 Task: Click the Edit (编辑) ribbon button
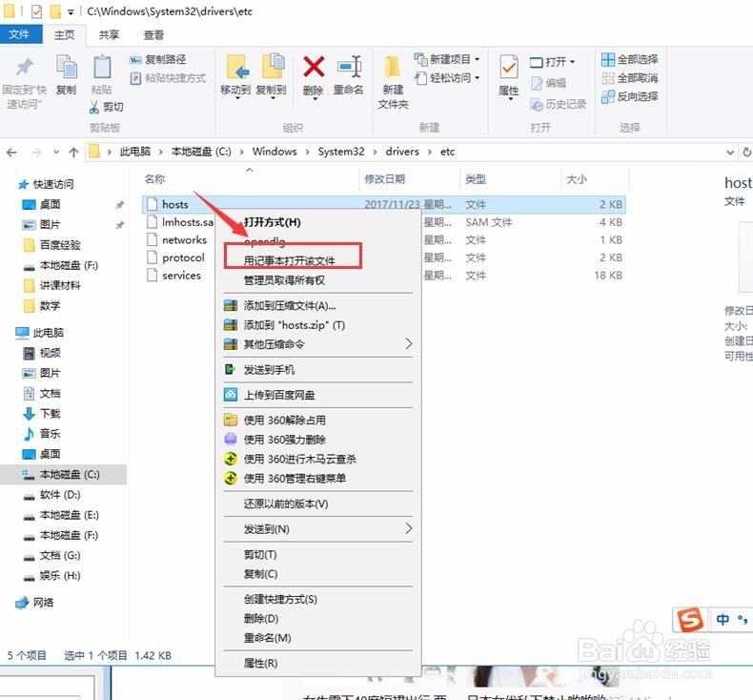tap(548, 83)
